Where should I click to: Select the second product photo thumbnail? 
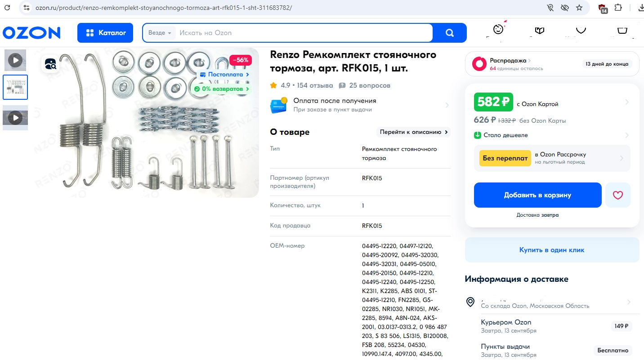pyautogui.click(x=15, y=87)
